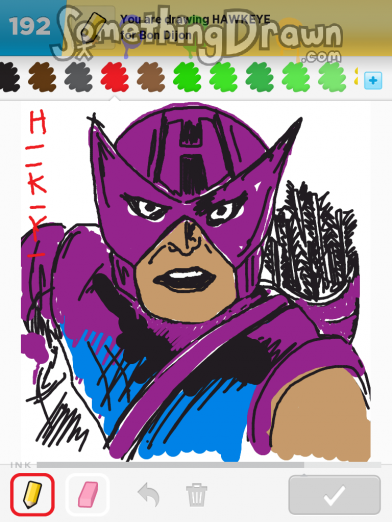Image resolution: width=392 pixels, height=522 pixels.
Task: Click the Hawkeye drawing canvas
Action: (x=196, y=282)
